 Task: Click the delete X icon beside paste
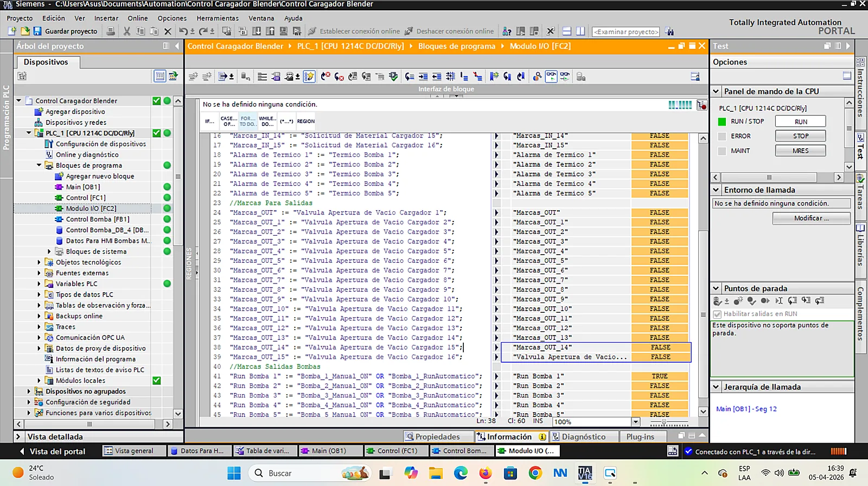[x=168, y=31]
